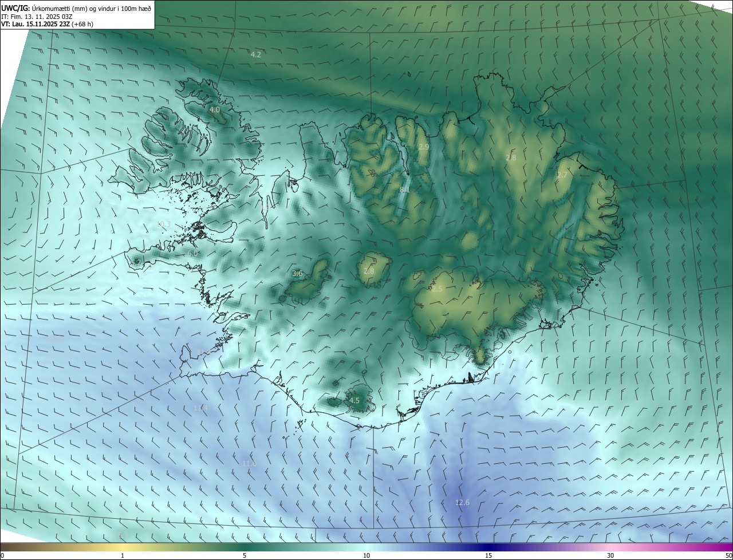
Task: Click the title 'Úrkomumætti (mm) og vindur í 100m hæð'
Action: click(92, 8)
